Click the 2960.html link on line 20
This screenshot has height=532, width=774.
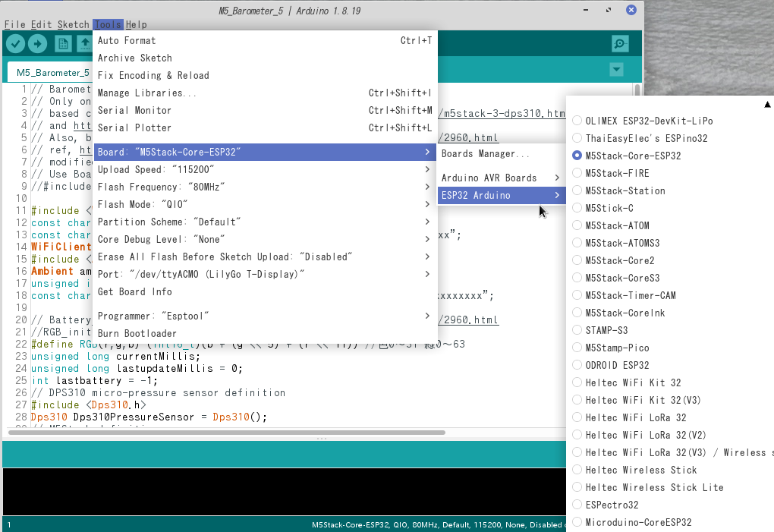point(468,320)
